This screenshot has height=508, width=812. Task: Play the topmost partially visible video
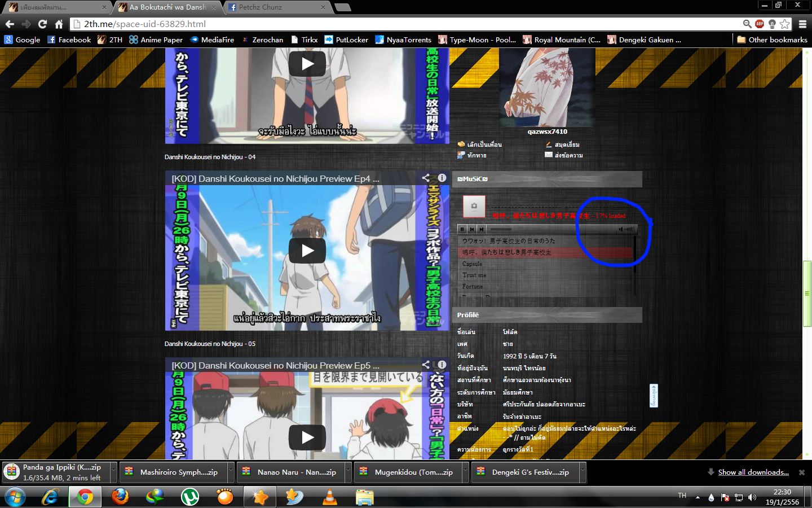(x=307, y=64)
